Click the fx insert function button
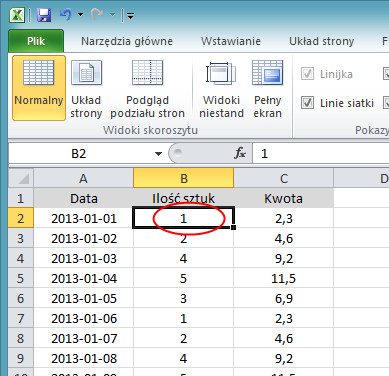This screenshot has width=389, height=376. tap(240, 153)
